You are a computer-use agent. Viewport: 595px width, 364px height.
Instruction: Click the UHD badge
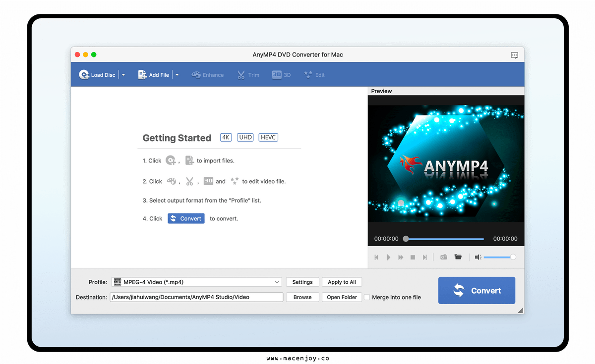[x=245, y=137]
